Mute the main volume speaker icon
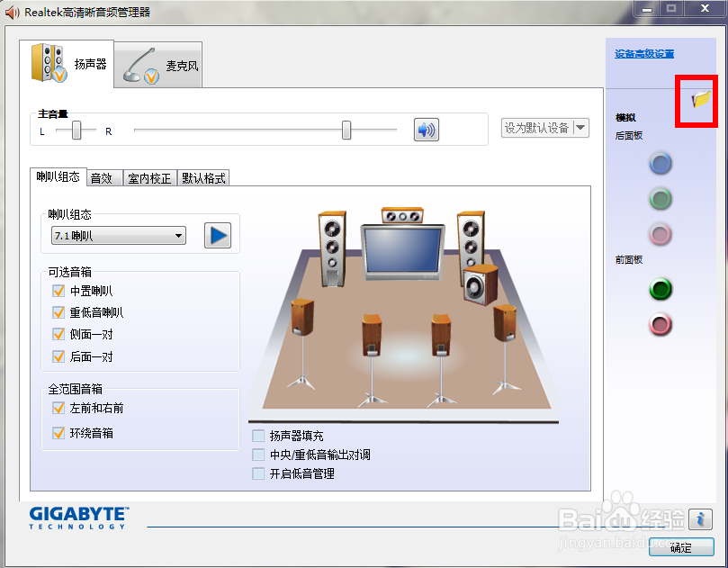This screenshot has width=728, height=568. [426, 130]
